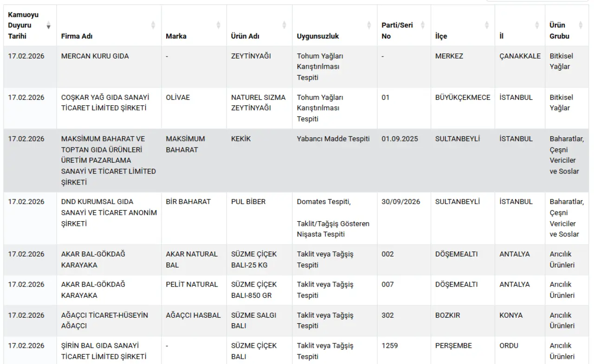
Task: Select the ÇANAKKALE province cell
Action: (520, 56)
